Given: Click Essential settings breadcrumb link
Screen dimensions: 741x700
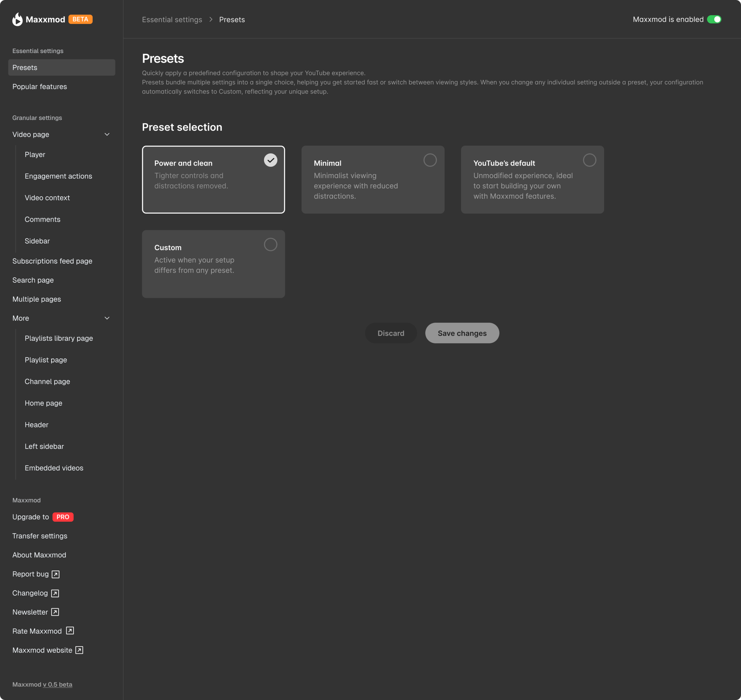Looking at the screenshot, I should 172,19.
